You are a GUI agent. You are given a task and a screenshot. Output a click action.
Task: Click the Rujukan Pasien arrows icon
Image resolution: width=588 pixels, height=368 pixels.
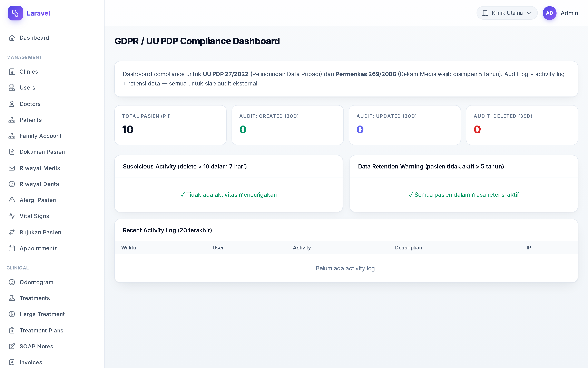tap(12, 232)
